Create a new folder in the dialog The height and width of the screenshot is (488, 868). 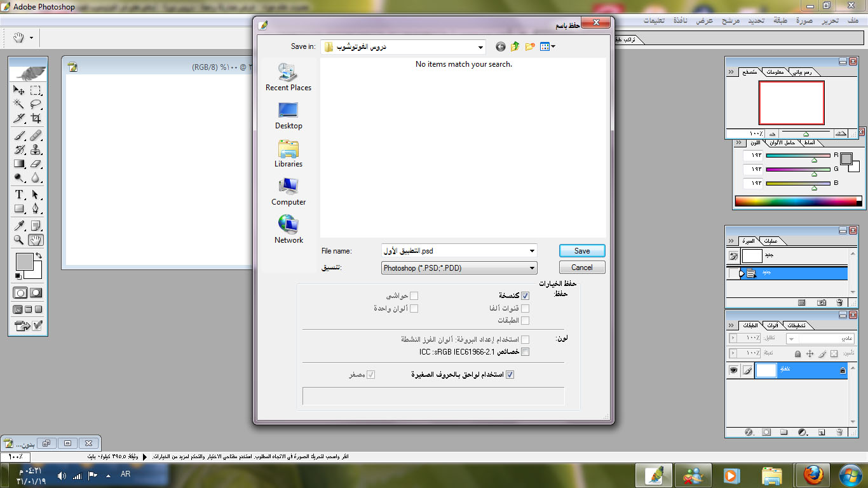[529, 46]
